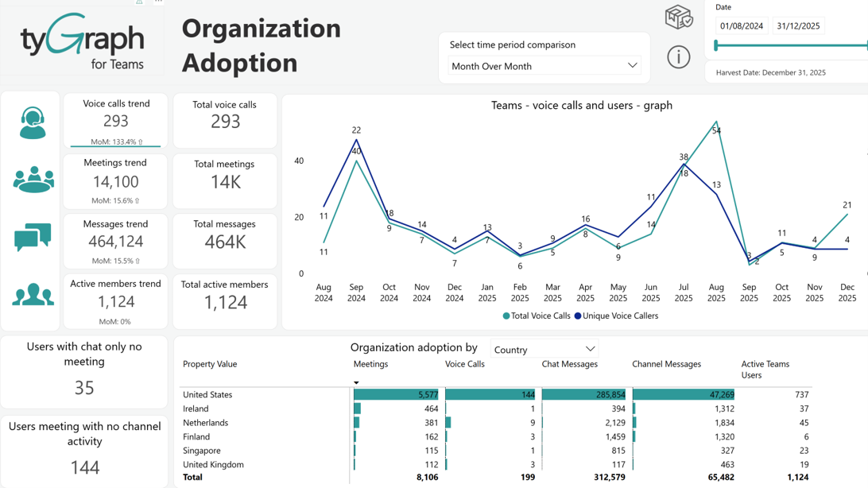
Task: Open the Country property dropdown
Action: pos(544,350)
